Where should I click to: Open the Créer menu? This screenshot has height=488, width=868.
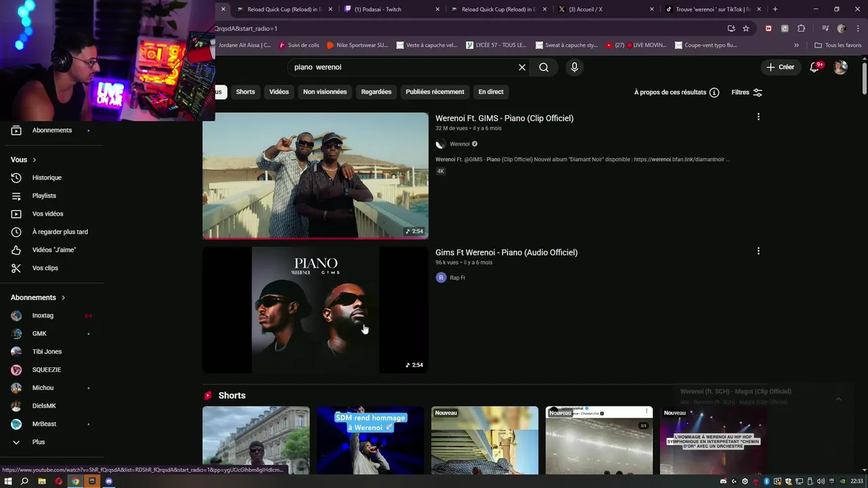click(781, 67)
